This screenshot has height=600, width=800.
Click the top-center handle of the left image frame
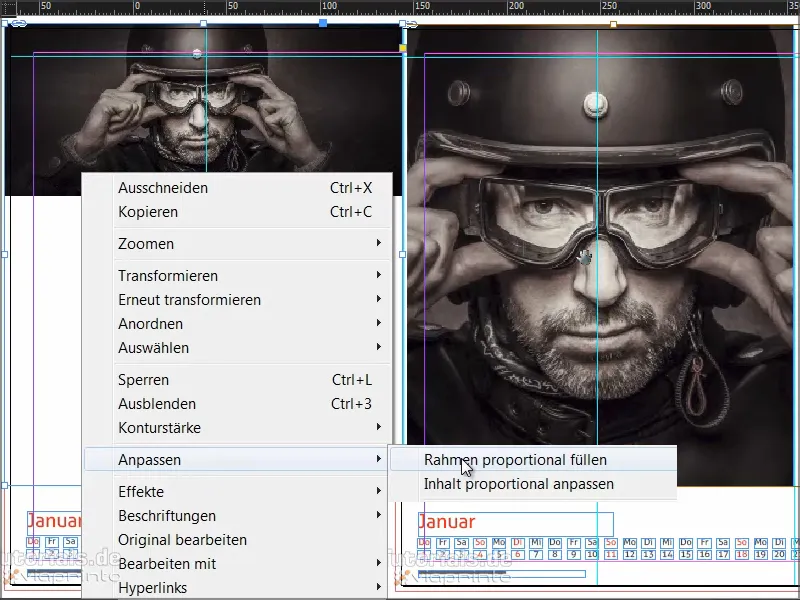204,22
